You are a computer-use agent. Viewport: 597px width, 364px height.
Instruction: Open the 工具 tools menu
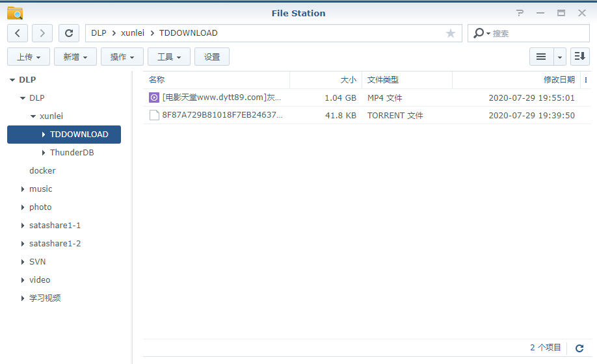(169, 57)
